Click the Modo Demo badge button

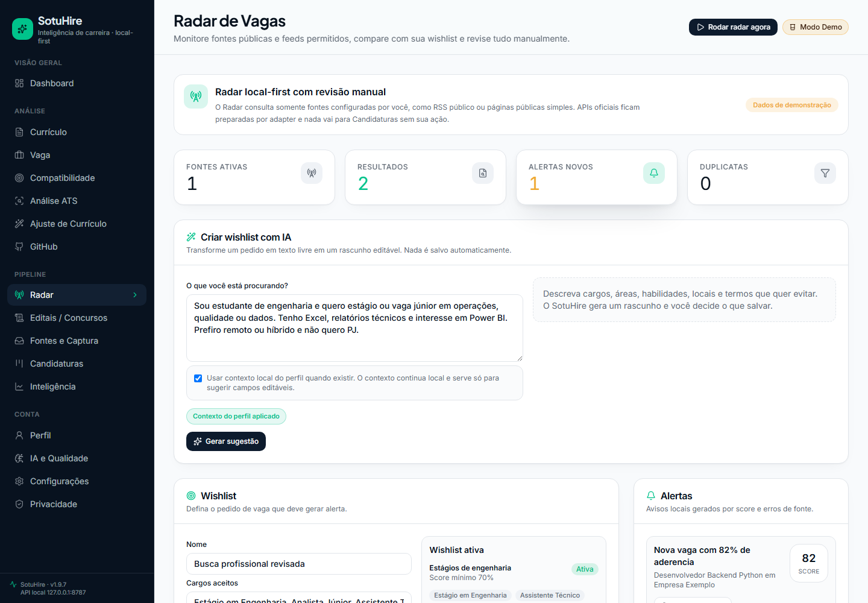816,27
